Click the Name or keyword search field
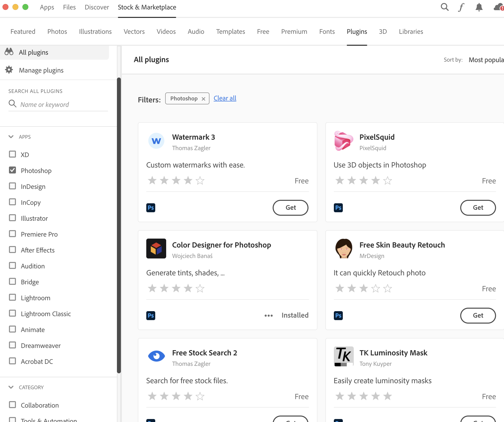The height and width of the screenshot is (422, 504). pos(57,104)
